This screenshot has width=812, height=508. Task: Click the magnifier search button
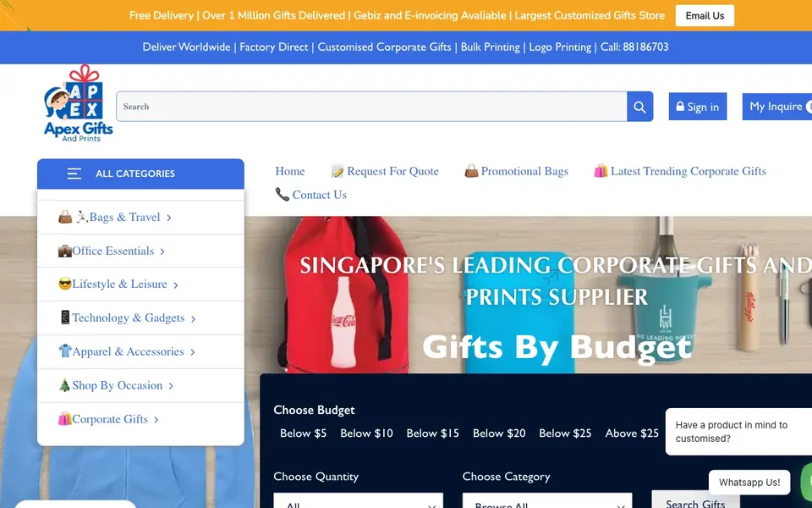point(639,107)
